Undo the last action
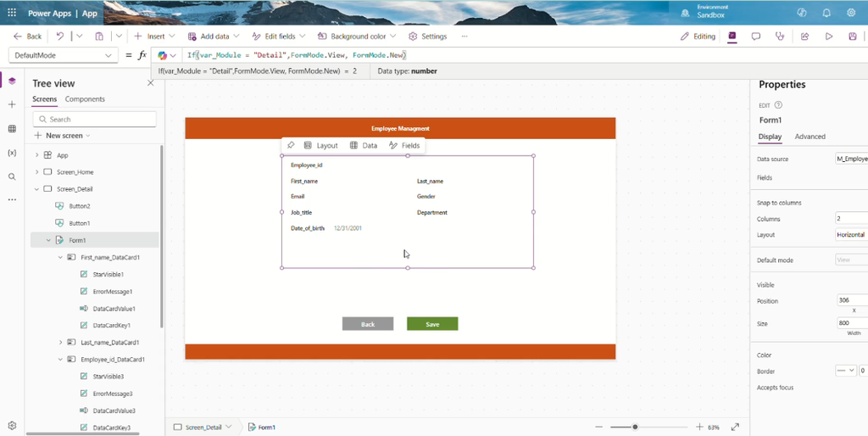This screenshot has width=868, height=436. tap(60, 36)
